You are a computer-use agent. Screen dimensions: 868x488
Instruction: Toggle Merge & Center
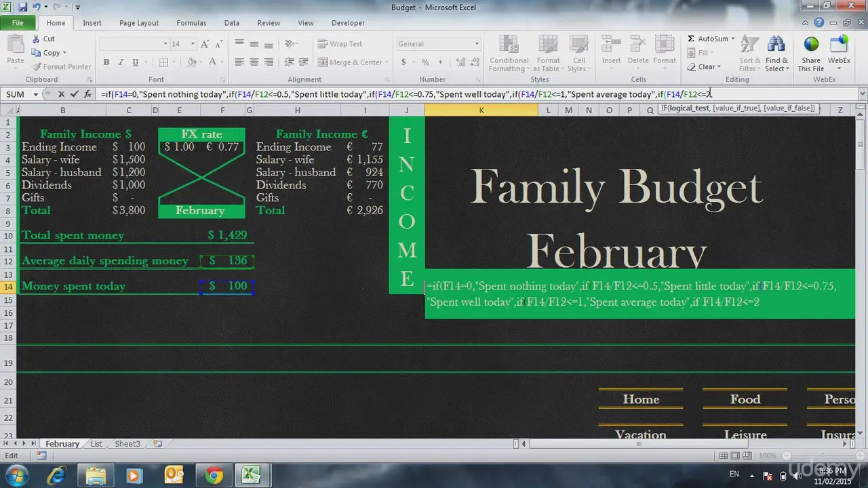pos(351,62)
